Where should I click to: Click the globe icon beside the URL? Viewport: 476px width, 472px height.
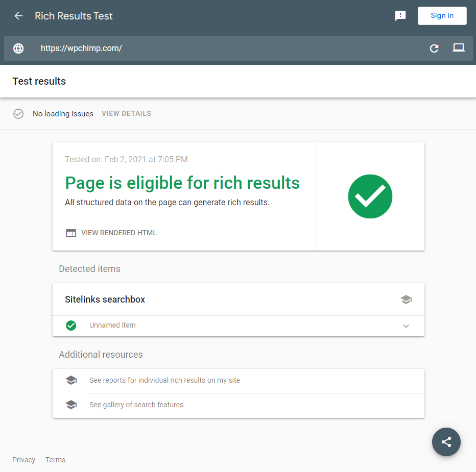[18, 48]
